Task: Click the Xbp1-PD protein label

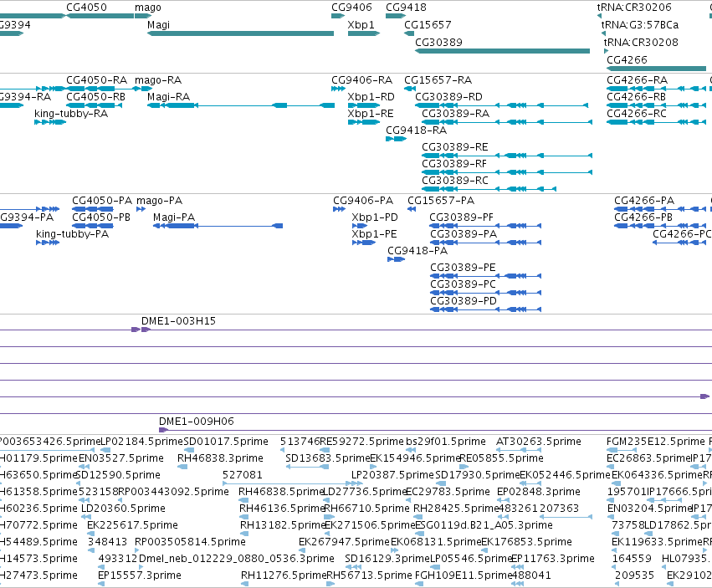Action: [375, 217]
